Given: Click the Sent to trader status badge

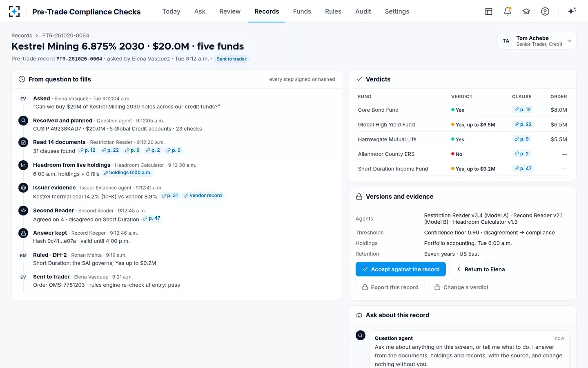Looking at the screenshot, I should coord(232,59).
